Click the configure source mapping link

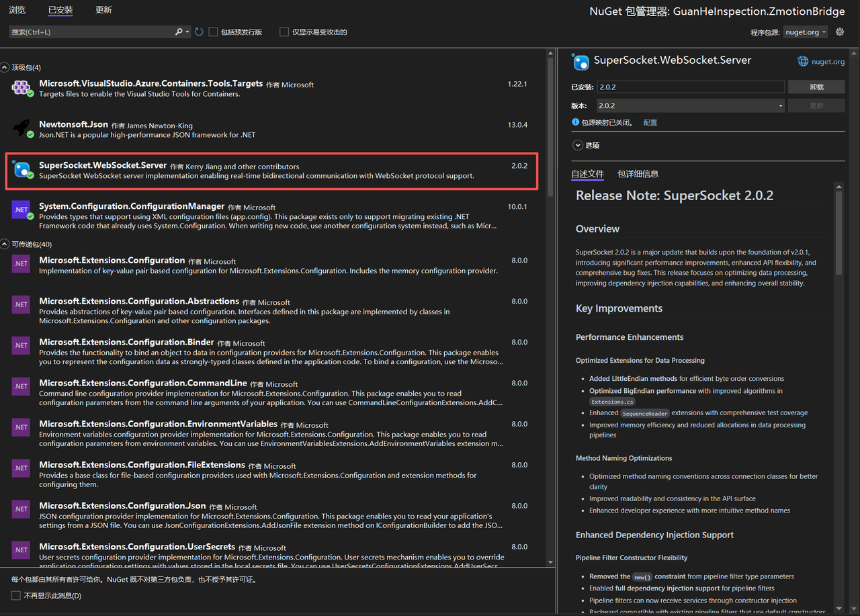[650, 122]
